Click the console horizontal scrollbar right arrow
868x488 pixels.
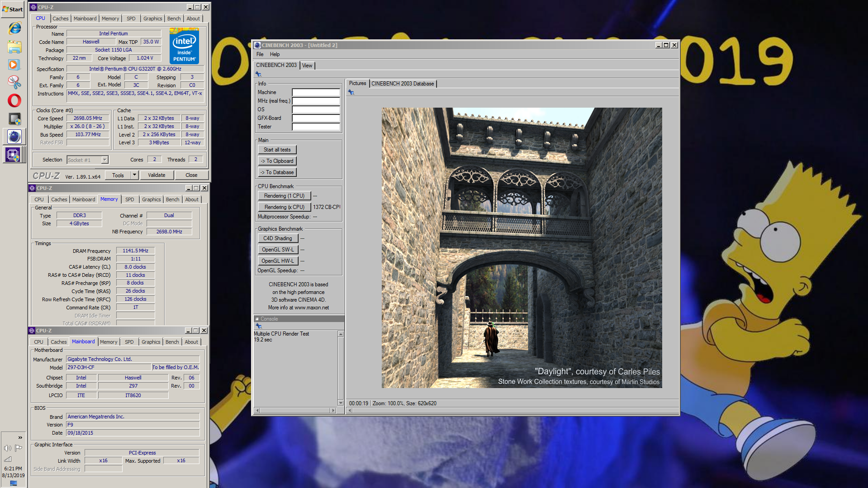[x=333, y=411]
